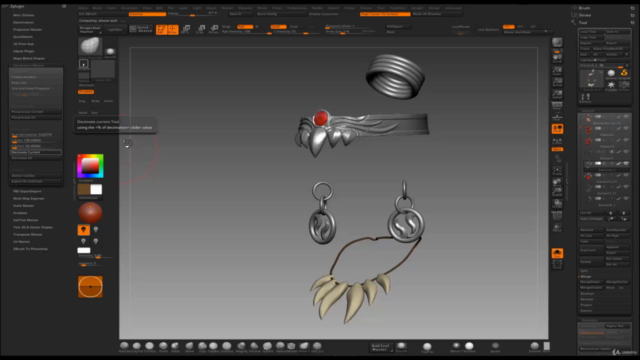Click the AAHalf view icon

(x=557, y=94)
